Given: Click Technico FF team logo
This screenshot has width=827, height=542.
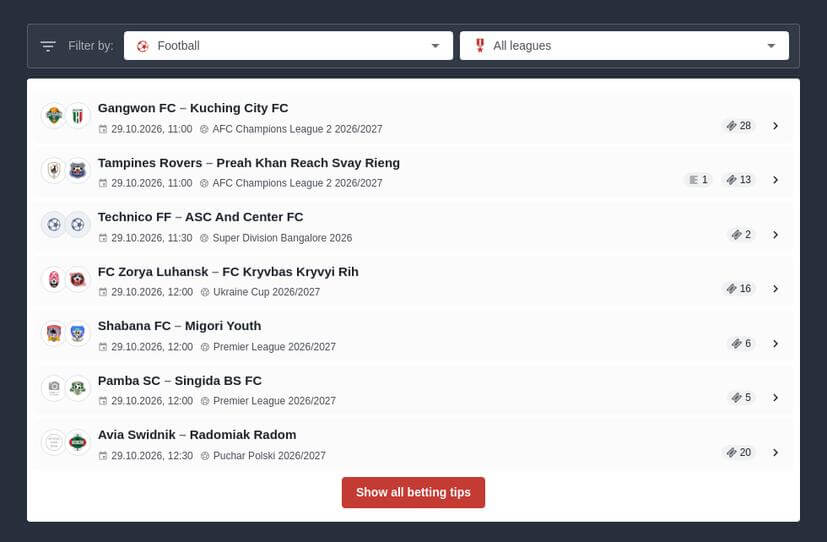Looking at the screenshot, I should (x=54, y=225).
